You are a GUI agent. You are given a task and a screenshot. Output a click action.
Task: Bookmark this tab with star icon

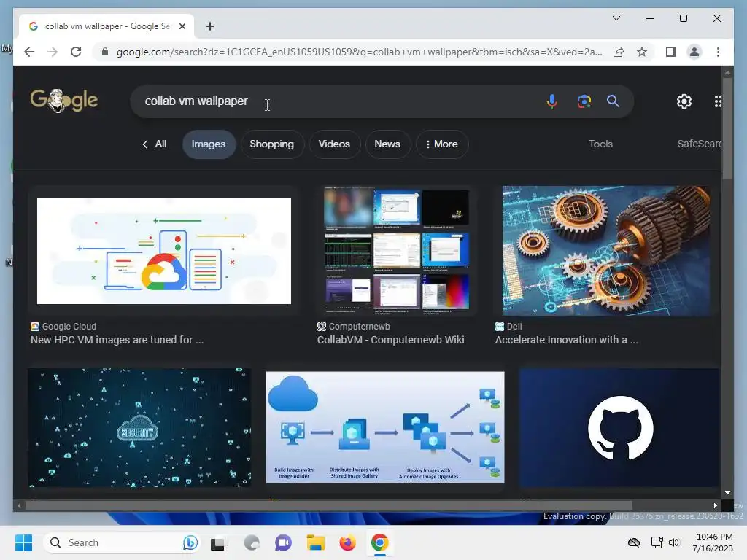coord(642,52)
